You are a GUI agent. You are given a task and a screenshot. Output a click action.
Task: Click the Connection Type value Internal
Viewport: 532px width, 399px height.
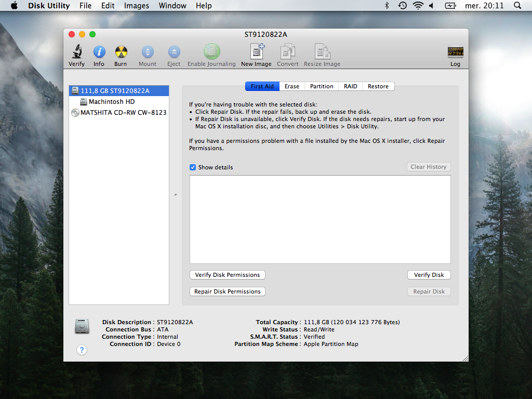[x=167, y=337]
